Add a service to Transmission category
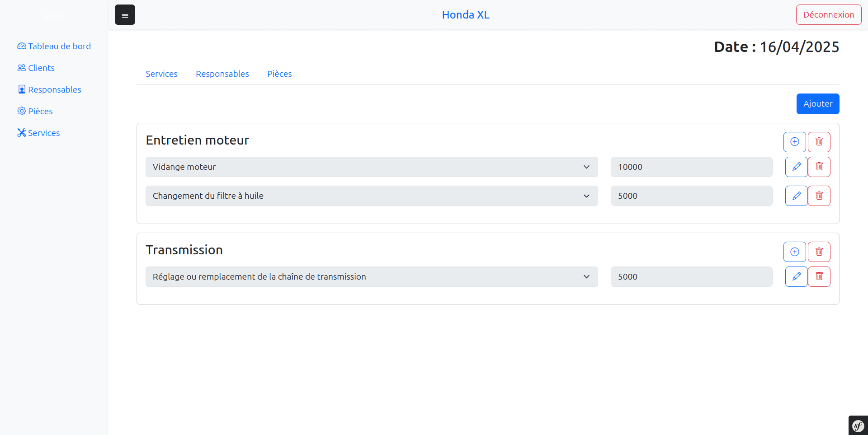 pos(795,252)
